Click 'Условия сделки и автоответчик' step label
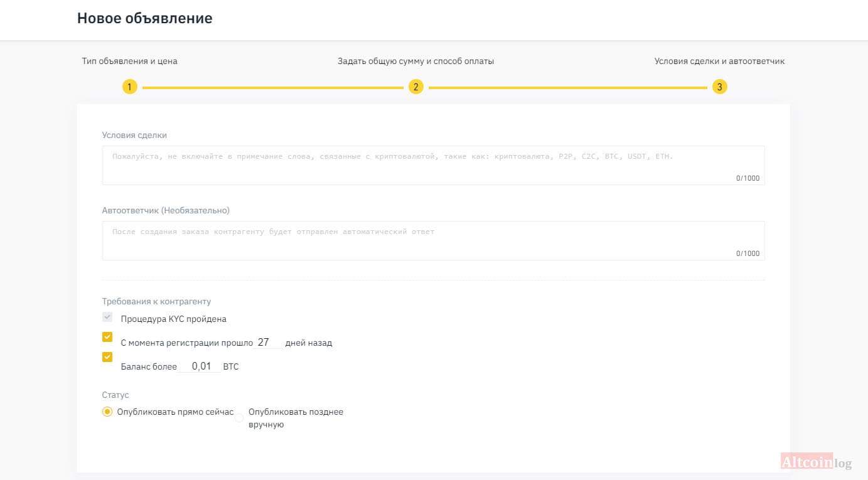The height and width of the screenshot is (480, 868). click(x=719, y=61)
